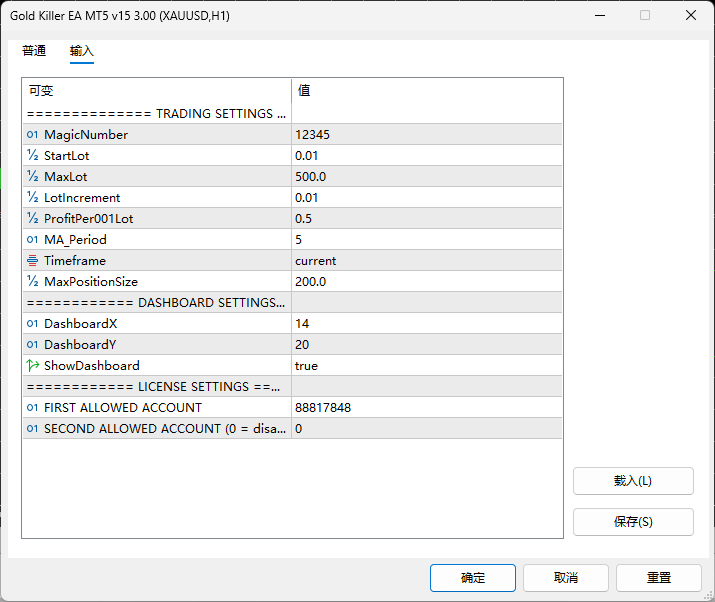Image resolution: width=715 pixels, height=602 pixels.
Task: Close the Gold Killer EA dialog
Action: tap(691, 15)
